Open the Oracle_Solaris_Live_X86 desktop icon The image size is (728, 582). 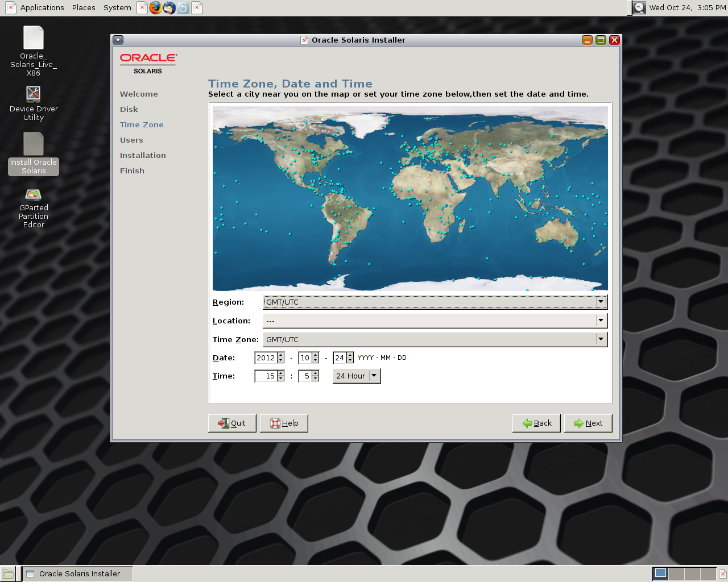33,51
